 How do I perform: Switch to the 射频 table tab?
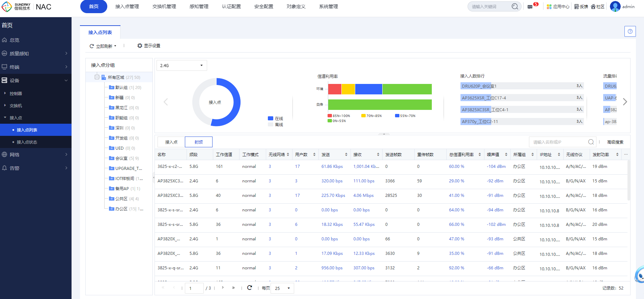[x=199, y=142]
